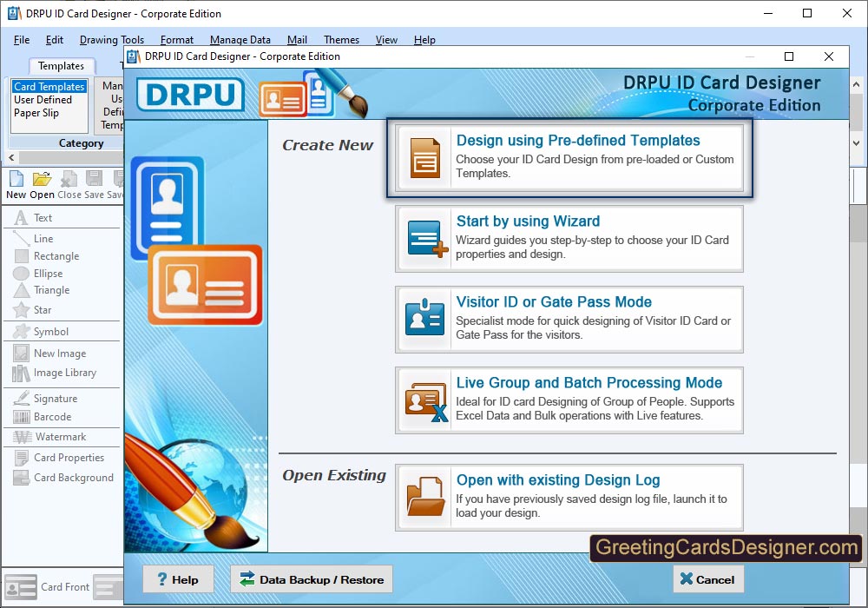Click the Start by using Wizard icon
The image size is (868, 608).
coord(427,239)
